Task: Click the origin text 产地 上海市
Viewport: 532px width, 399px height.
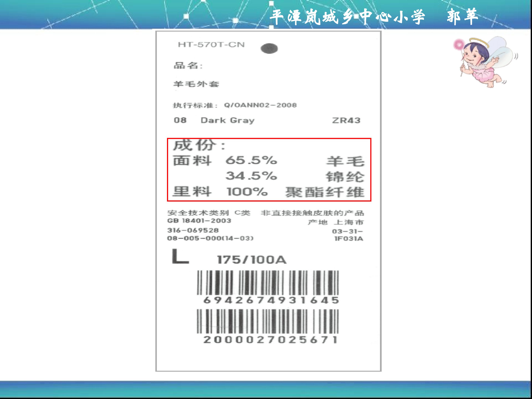Action: 336,222
